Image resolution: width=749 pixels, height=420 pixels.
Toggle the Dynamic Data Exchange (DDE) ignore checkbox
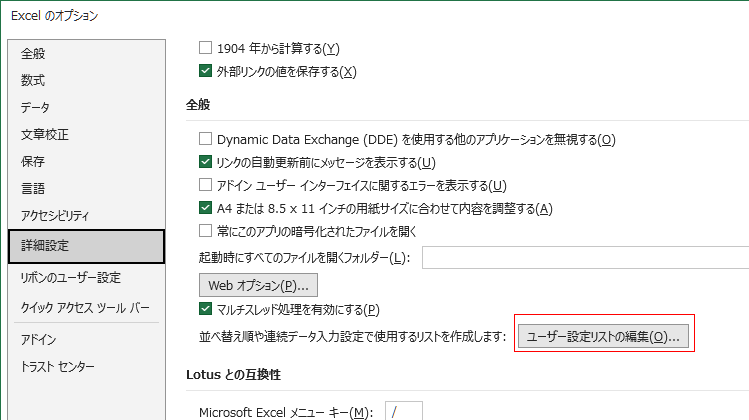click(x=205, y=139)
